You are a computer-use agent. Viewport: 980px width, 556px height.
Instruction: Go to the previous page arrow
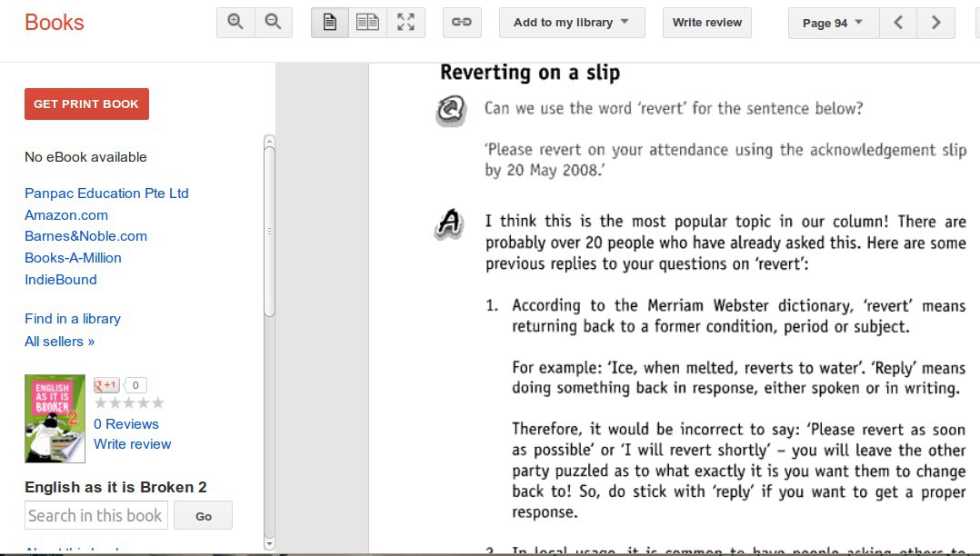898,23
